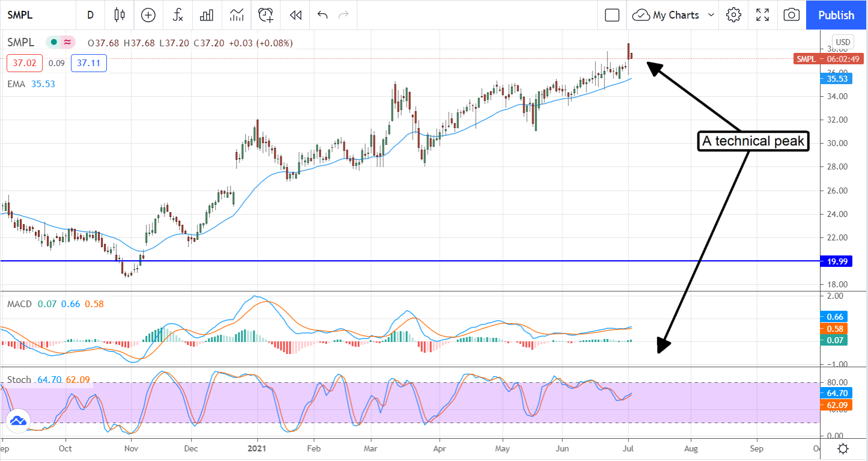The width and height of the screenshot is (868, 461).
Task: Change the USD currency label
Action: [843, 42]
